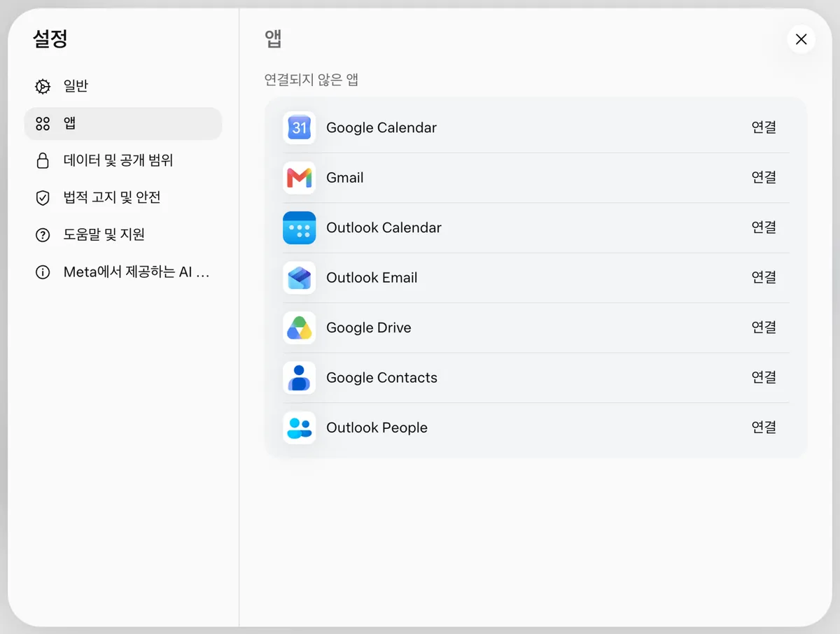Image resolution: width=840 pixels, height=634 pixels.
Task: Click the Google Calendar label text
Action: 381,128
